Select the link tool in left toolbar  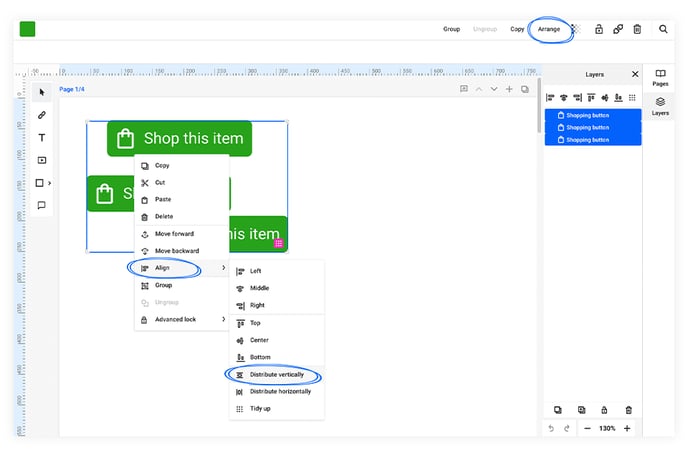click(x=42, y=115)
